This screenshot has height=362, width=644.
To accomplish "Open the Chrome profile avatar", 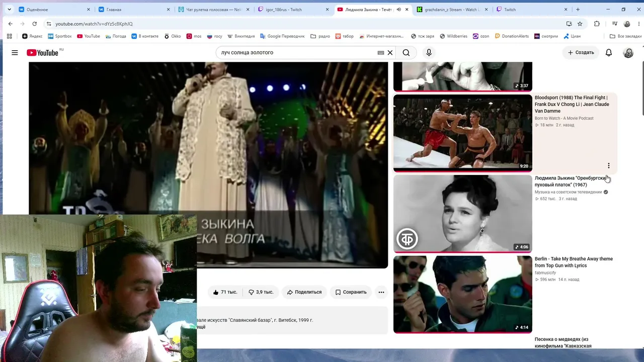I will pyautogui.click(x=627, y=24).
